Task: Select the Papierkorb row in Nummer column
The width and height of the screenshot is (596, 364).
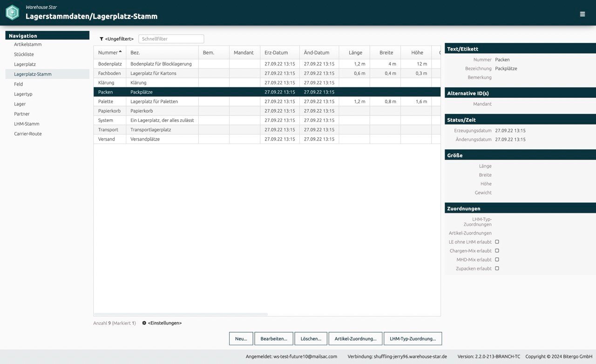Action: 109,111
